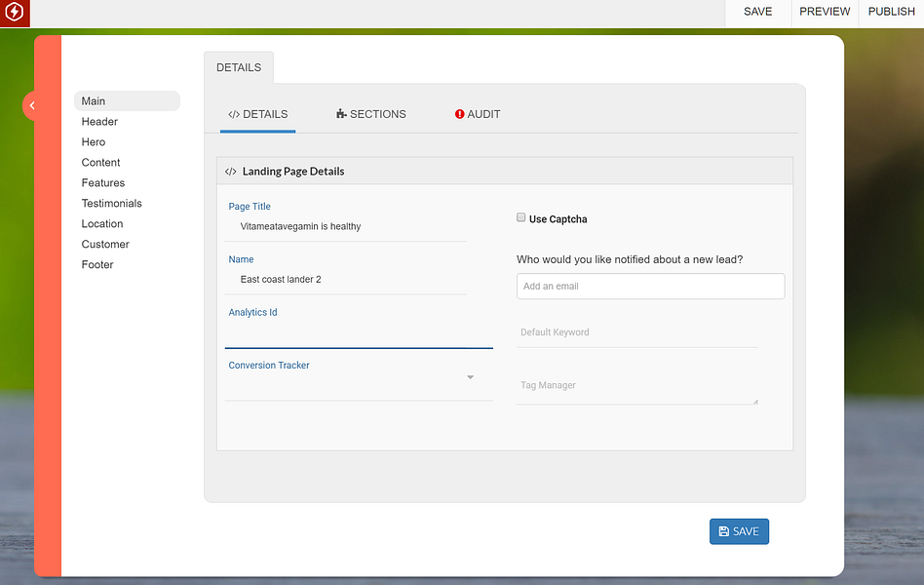Open the Content section in sidebar

(100, 162)
